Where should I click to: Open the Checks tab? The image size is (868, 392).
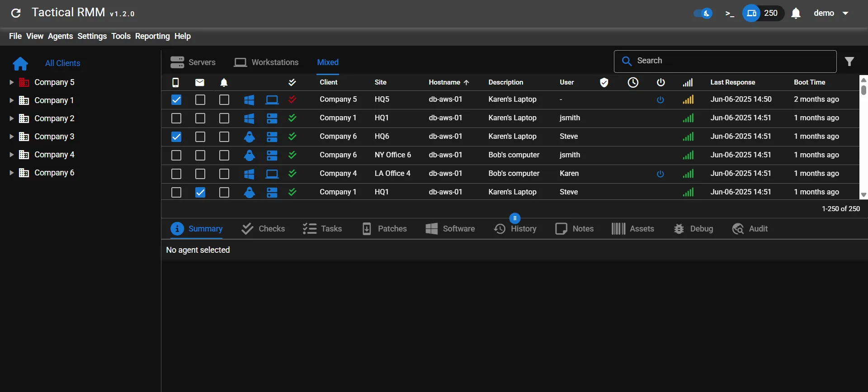click(x=263, y=229)
